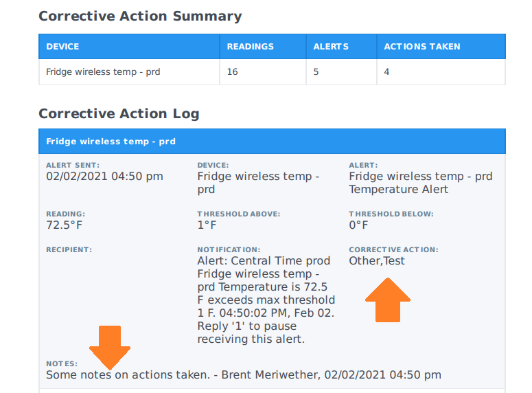Viewport: 532px width, 393px height.
Task: Click the blue log header bar for the fridge device
Action: pos(272,142)
